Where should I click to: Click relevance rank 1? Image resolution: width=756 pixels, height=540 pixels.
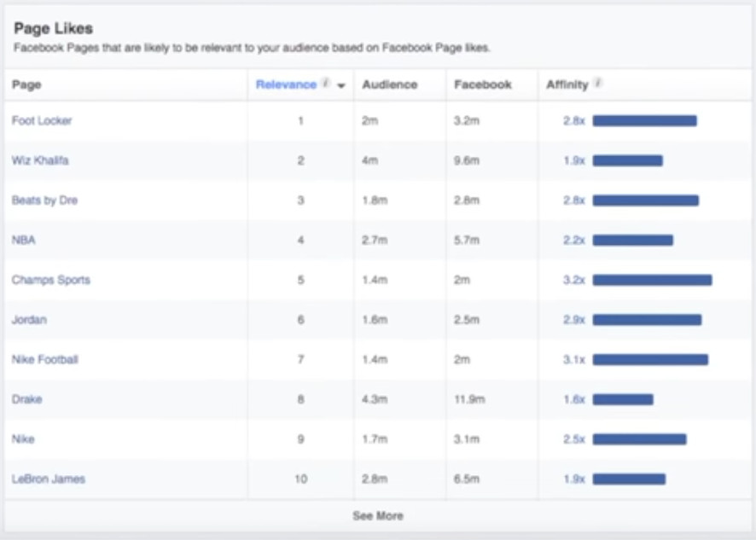[x=301, y=120]
